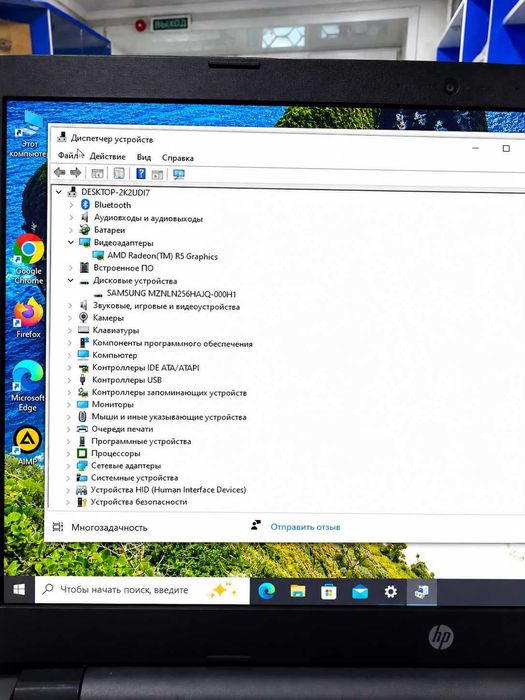Select SAMSUNG MZNLN256HAJQ-000H1 disk
525x700 pixels.
click(171, 294)
